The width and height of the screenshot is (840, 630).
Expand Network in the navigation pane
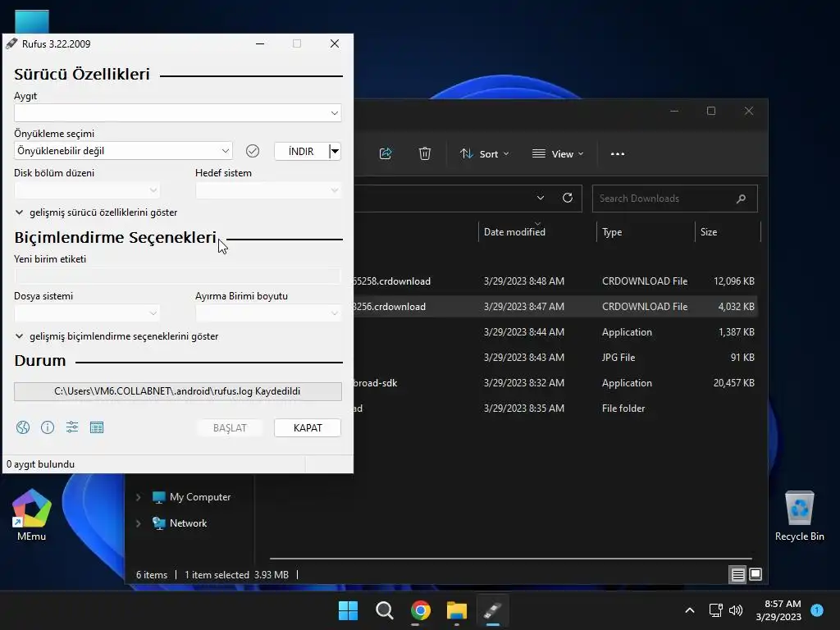[x=138, y=523]
